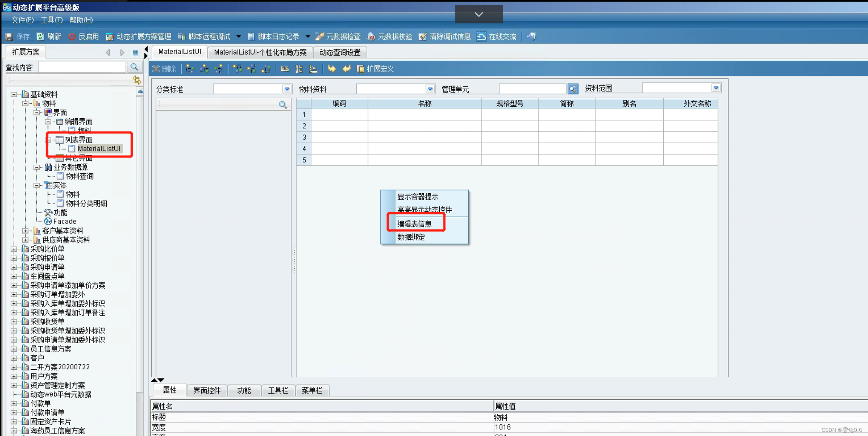The height and width of the screenshot is (436, 868).
Task: Switch to 动态查询设置 tab
Action: click(340, 52)
